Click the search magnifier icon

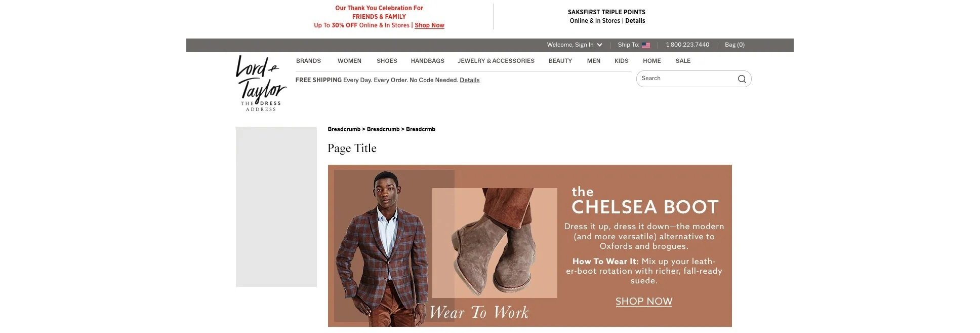click(x=742, y=79)
